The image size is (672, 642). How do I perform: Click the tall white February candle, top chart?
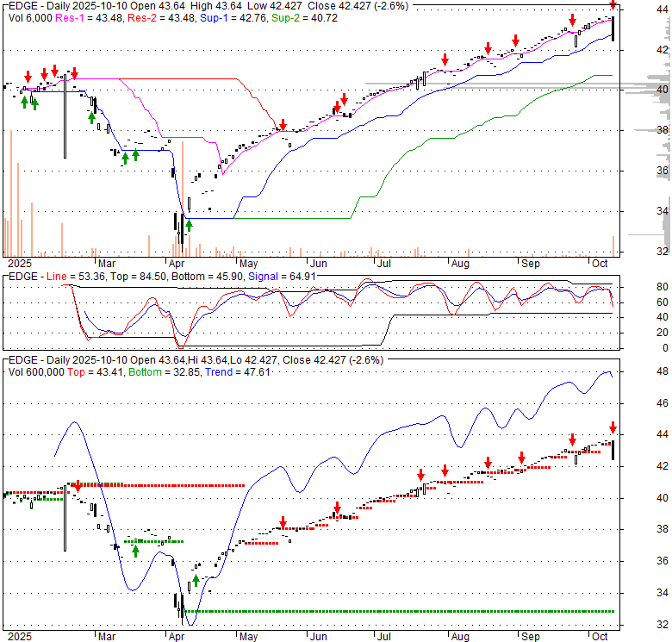click(65, 116)
